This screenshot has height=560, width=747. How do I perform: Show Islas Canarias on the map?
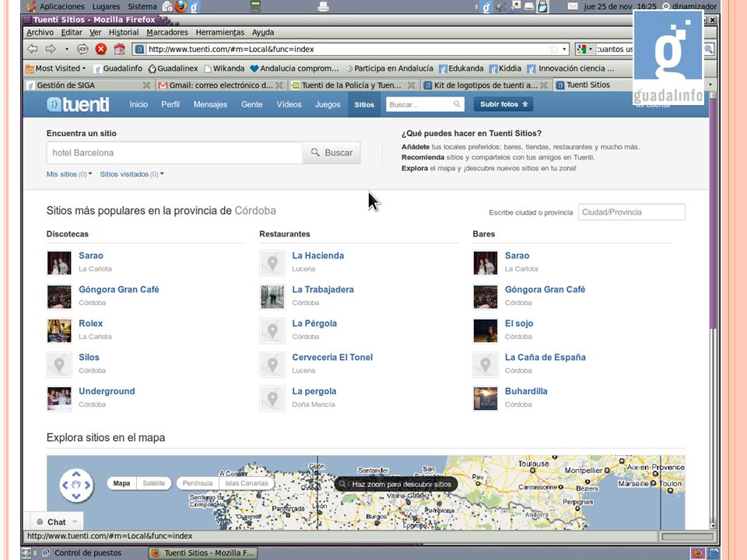(x=247, y=483)
